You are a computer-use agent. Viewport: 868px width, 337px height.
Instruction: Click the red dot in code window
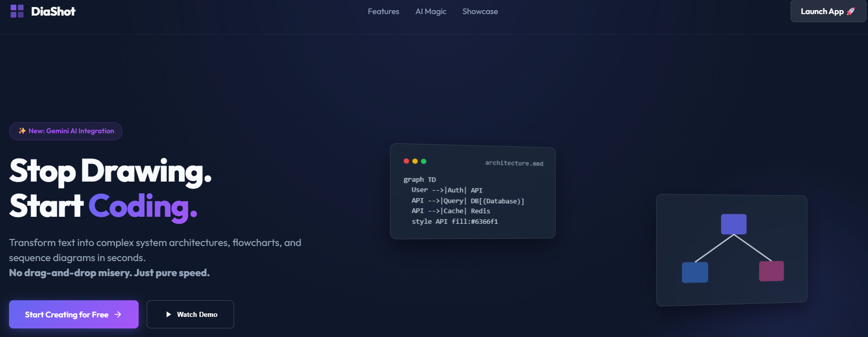pyautogui.click(x=406, y=161)
